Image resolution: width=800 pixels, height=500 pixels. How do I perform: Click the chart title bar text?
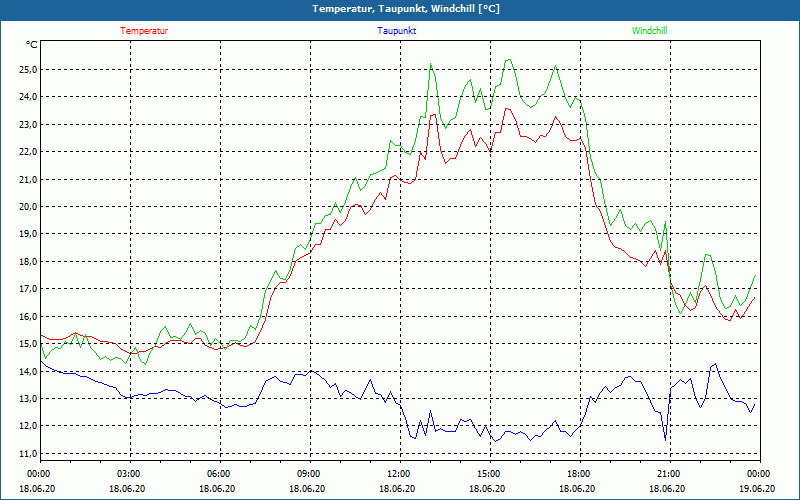400,9
